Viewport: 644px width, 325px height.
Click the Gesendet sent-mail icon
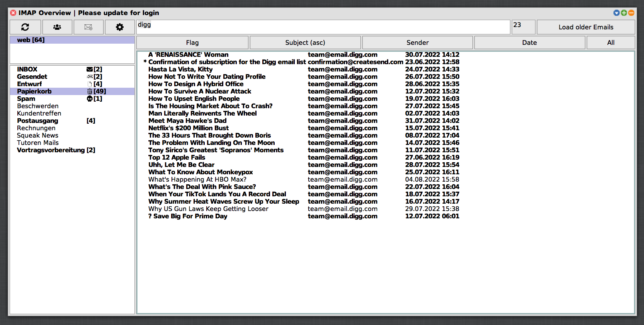tap(90, 77)
